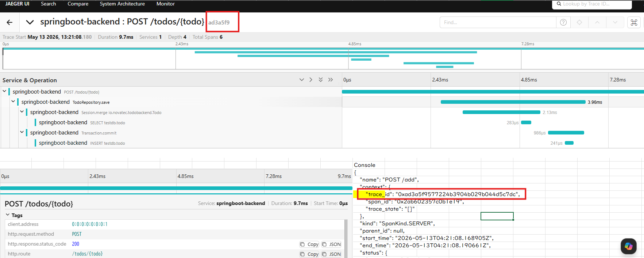Collapse one level chevron right icon
The height and width of the screenshot is (258, 644).
pyautogui.click(x=311, y=80)
